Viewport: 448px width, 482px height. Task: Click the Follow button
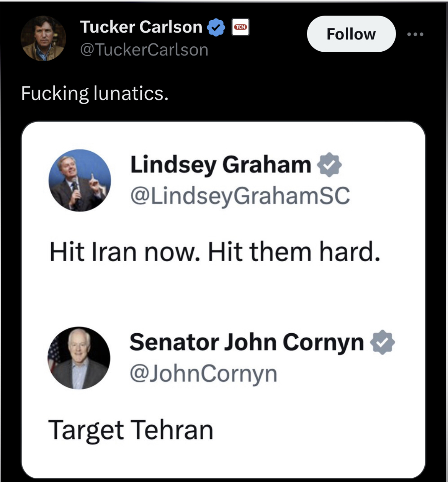click(x=351, y=34)
